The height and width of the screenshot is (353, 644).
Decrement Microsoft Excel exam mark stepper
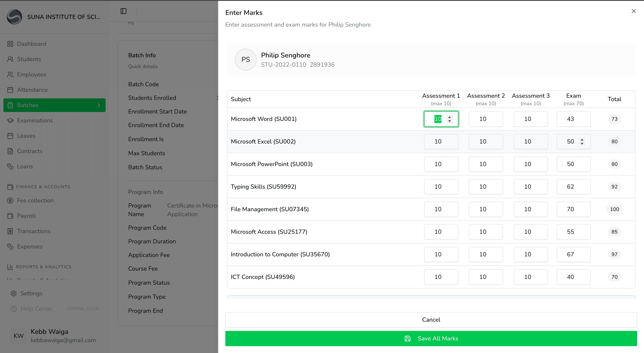[x=582, y=143]
